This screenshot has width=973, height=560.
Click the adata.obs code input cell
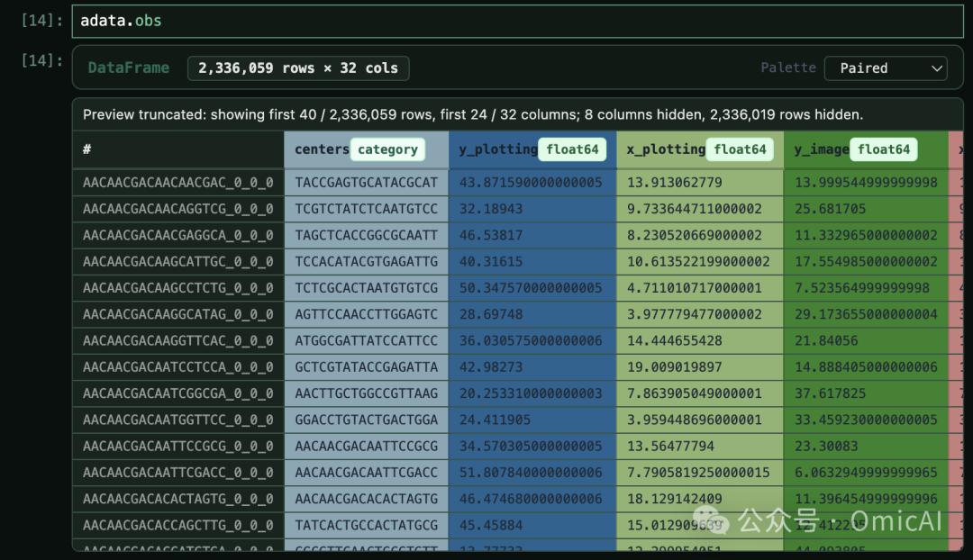(517, 21)
